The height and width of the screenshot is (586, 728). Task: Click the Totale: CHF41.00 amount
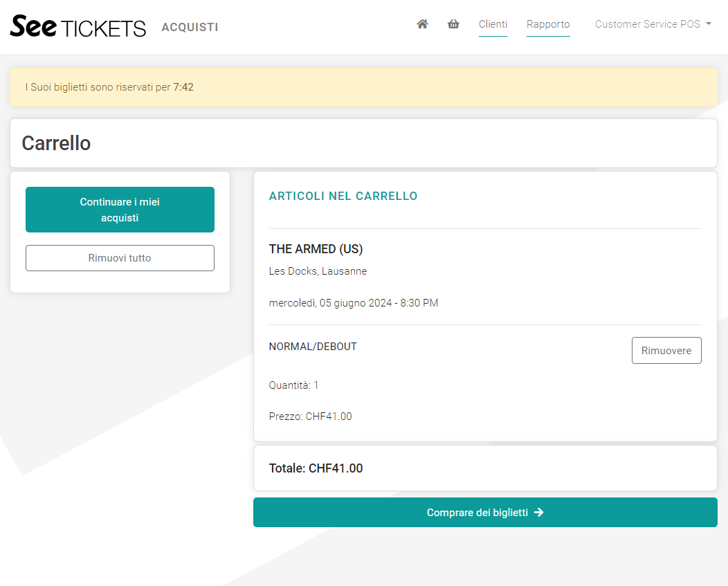[x=316, y=468]
